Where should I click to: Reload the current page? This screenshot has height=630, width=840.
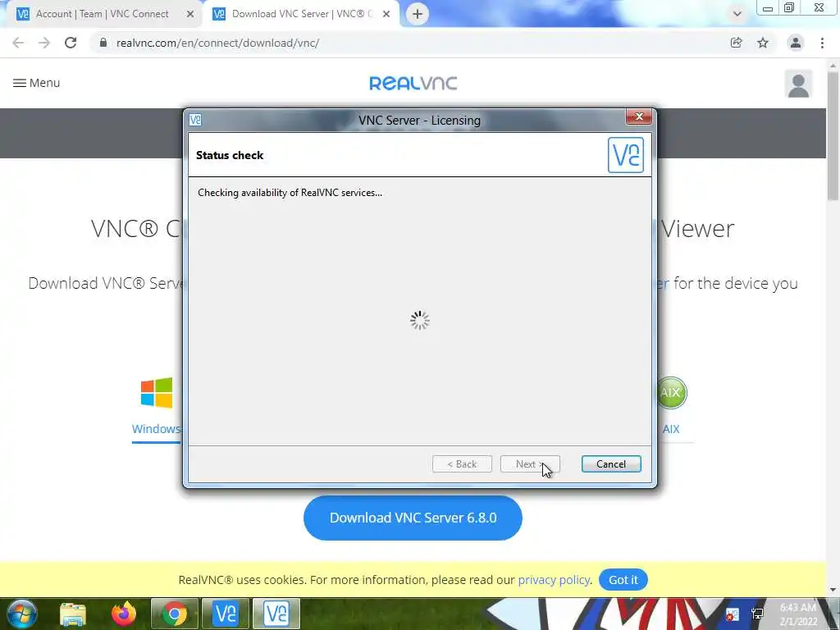tap(71, 43)
